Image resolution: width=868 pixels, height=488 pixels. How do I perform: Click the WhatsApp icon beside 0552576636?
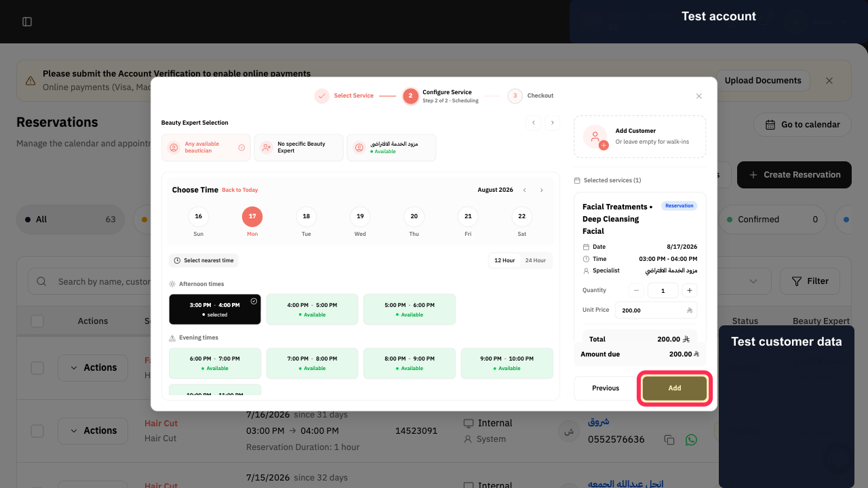point(691,440)
